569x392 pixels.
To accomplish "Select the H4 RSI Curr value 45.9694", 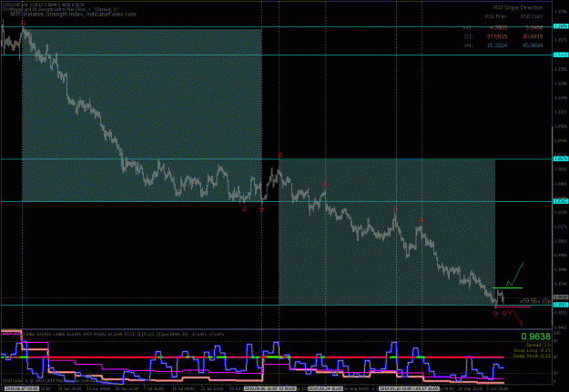I will tap(533, 45).
